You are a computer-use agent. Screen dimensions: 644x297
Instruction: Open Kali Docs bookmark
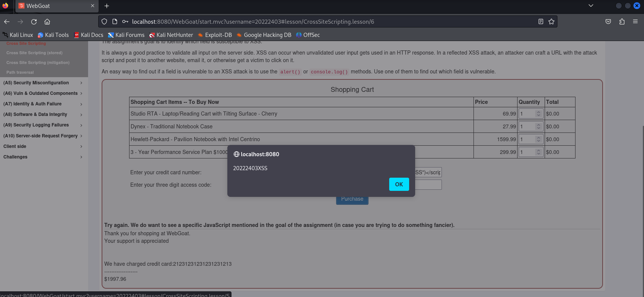point(88,35)
